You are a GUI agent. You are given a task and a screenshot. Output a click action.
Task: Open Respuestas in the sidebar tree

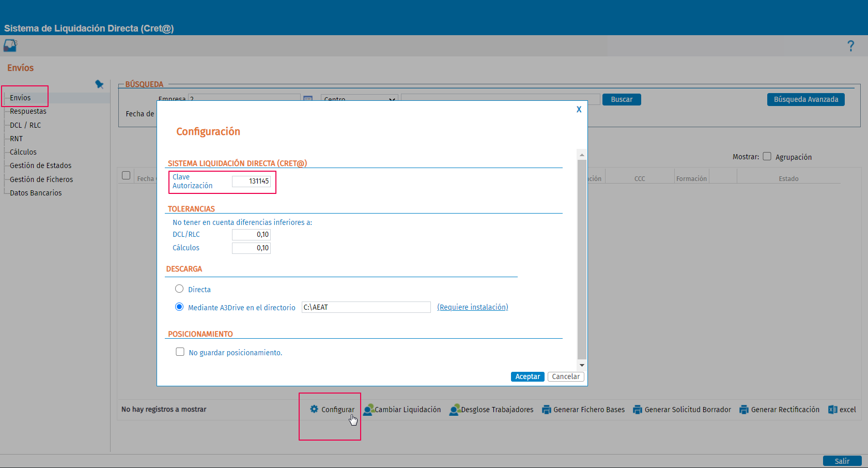tap(28, 111)
